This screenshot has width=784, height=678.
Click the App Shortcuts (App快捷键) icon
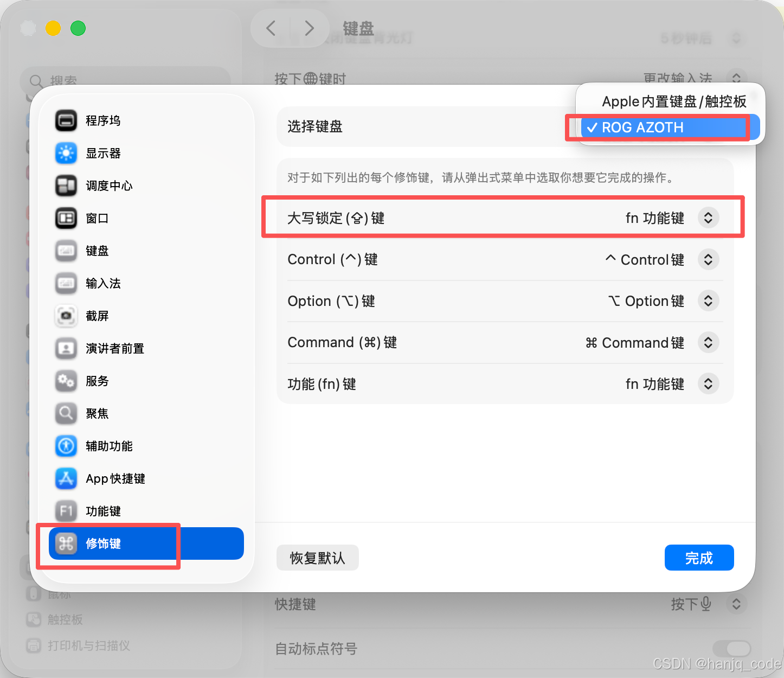pyautogui.click(x=66, y=478)
